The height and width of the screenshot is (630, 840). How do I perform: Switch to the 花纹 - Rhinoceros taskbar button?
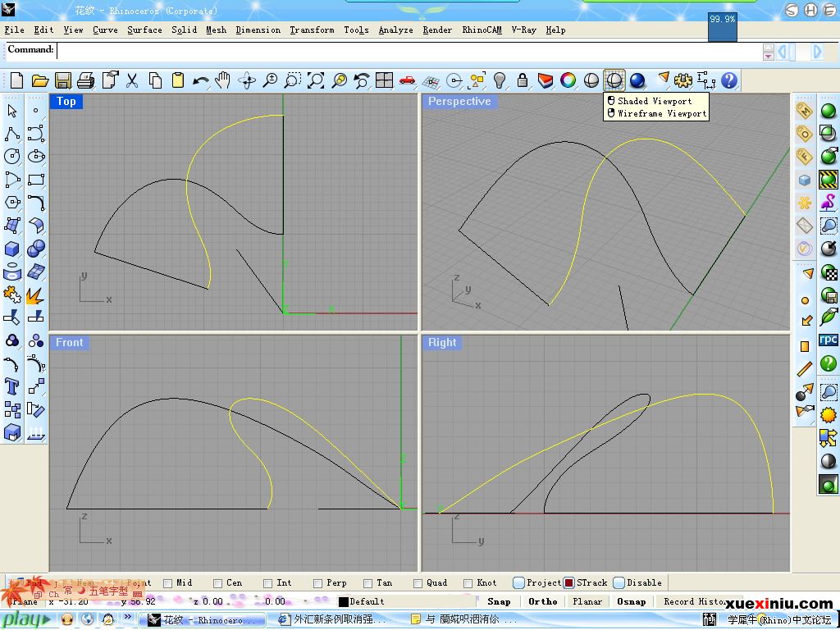pos(203,620)
